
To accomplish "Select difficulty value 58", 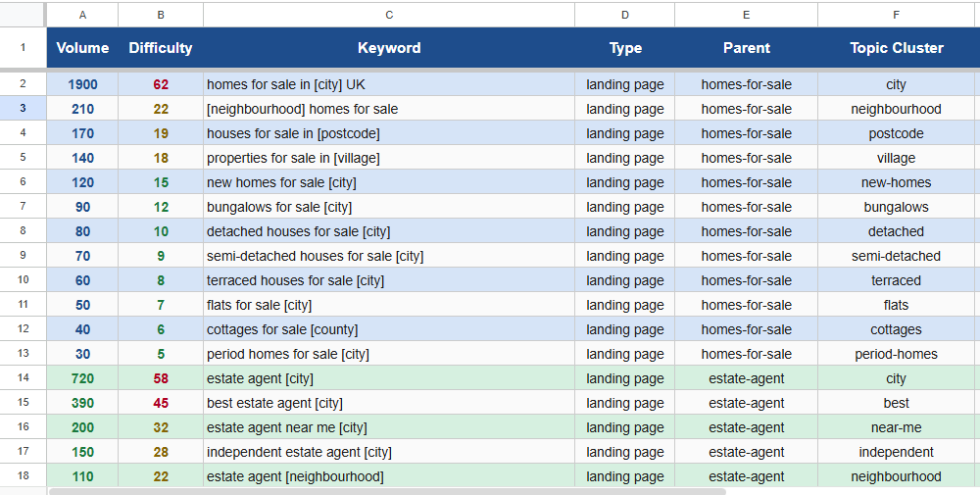I will click(161, 378).
